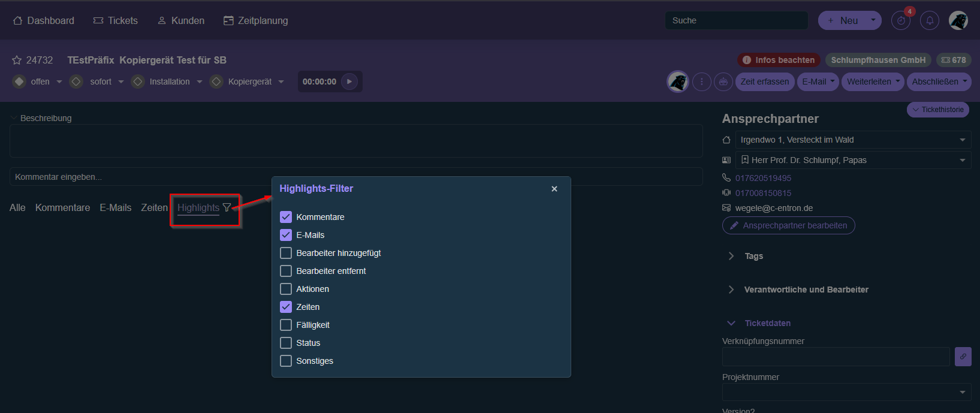Check the Fälligkeit filter checkbox
980x413 pixels.
[x=286, y=325]
